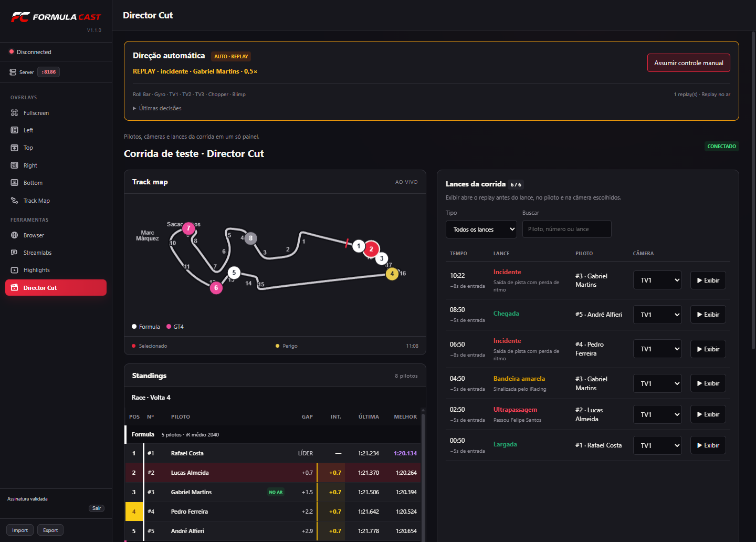The image size is (756, 542).
Task: Click the Import button
Action: tap(20, 530)
